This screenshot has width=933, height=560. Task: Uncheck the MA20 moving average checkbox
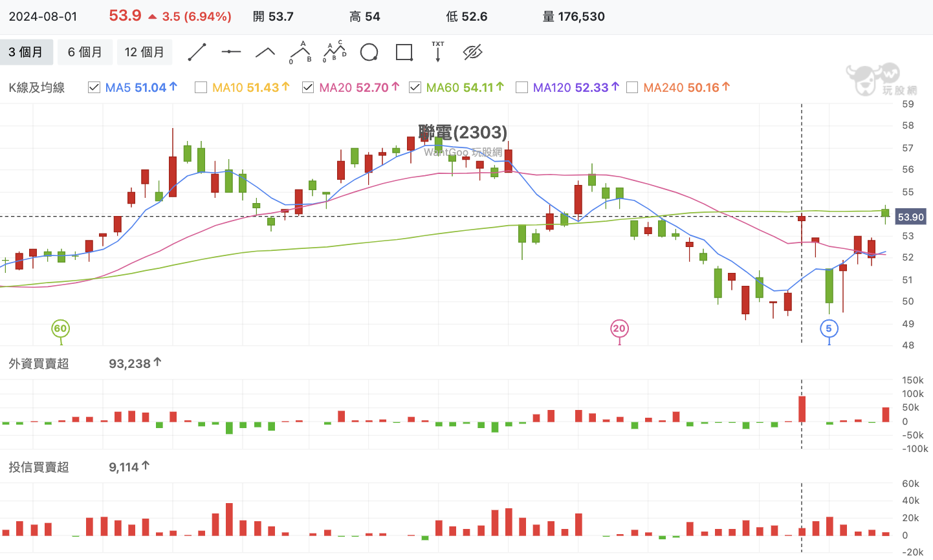(x=308, y=87)
